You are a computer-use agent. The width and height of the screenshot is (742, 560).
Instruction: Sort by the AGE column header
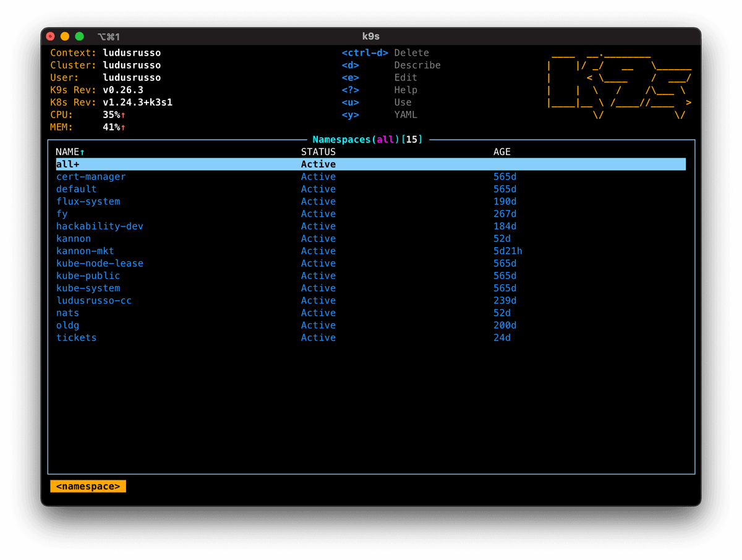(502, 152)
